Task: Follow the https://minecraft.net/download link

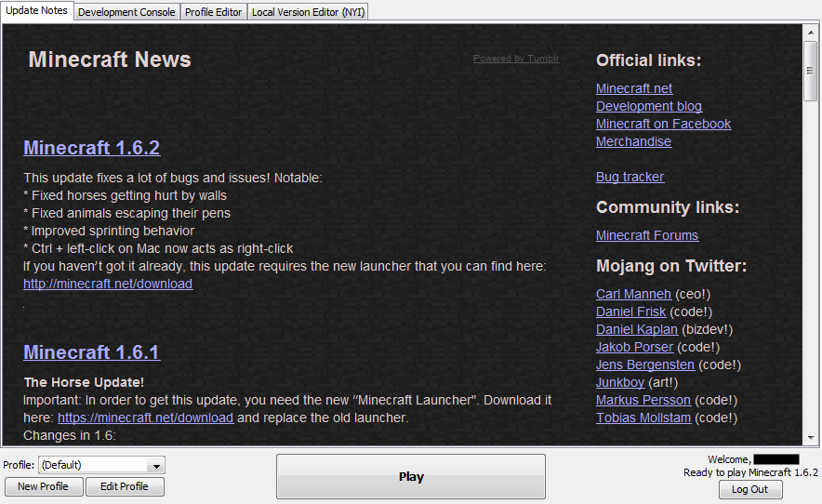Action: click(x=146, y=418)
